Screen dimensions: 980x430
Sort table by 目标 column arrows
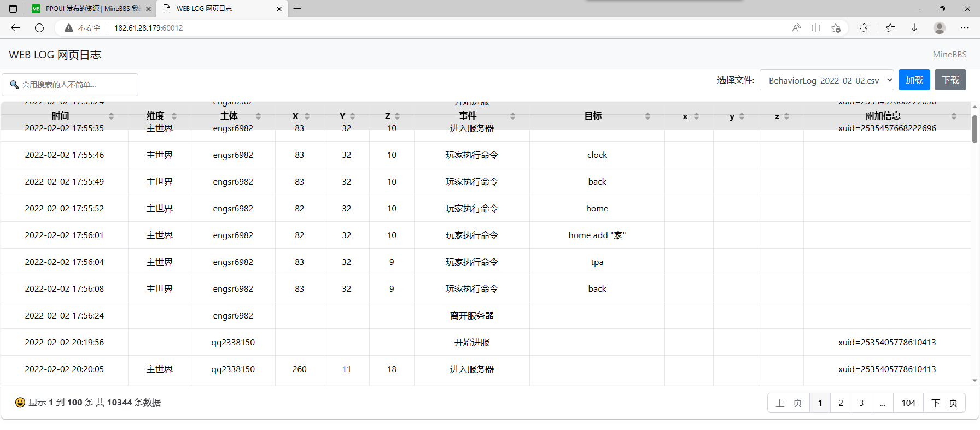(x=647, y=116)
